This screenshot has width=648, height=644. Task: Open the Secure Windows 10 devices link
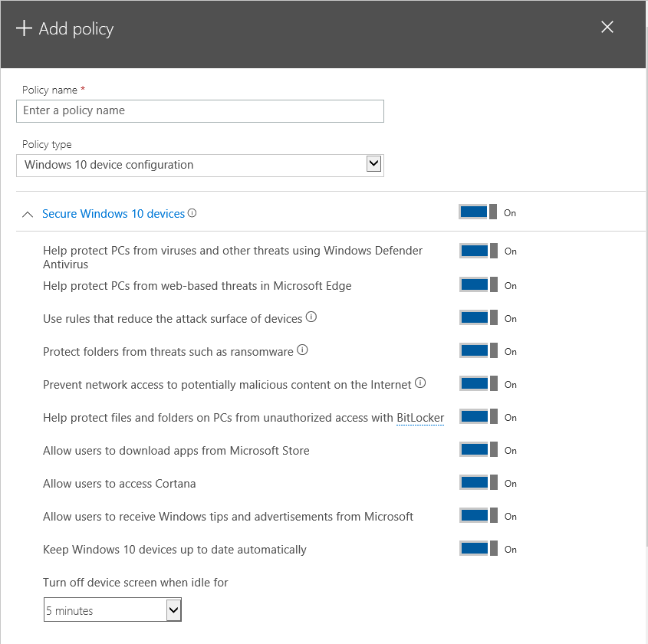click(x=113, y=214)
